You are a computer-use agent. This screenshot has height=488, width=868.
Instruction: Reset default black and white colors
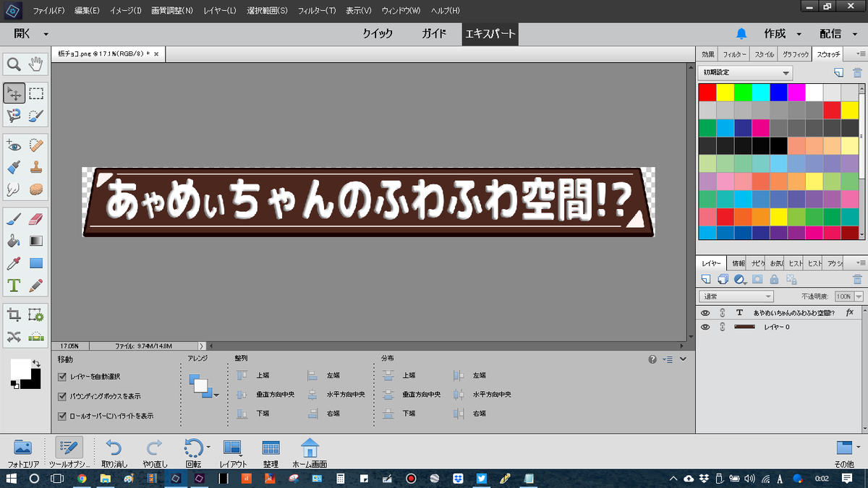(15, 385)
